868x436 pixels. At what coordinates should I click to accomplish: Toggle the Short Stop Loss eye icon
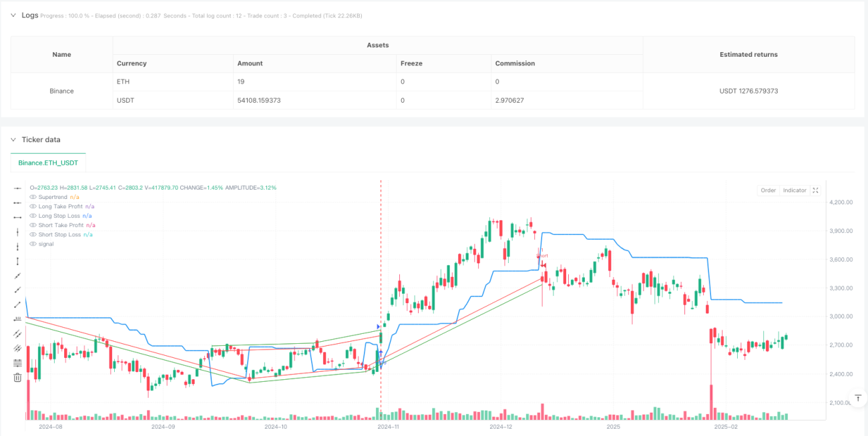coord(33,234)
